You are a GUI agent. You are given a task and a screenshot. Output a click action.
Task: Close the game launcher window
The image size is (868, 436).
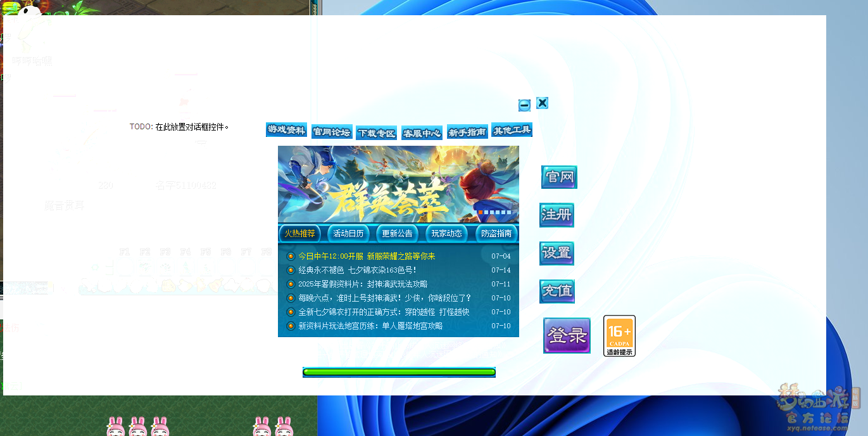542,103
